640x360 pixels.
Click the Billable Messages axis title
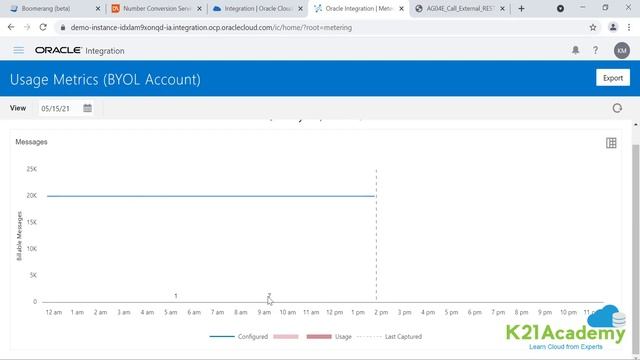pos(19,236)
